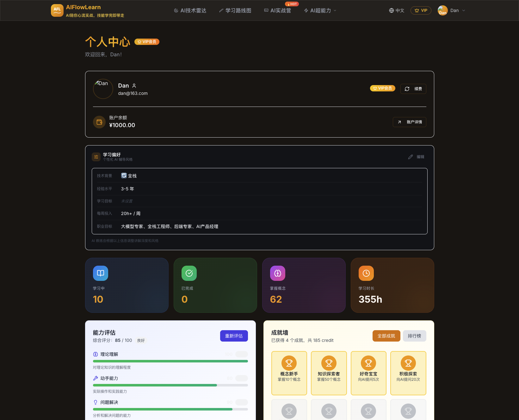
Task: Select the 全部成就 tab
Action: tap(386, 336)
